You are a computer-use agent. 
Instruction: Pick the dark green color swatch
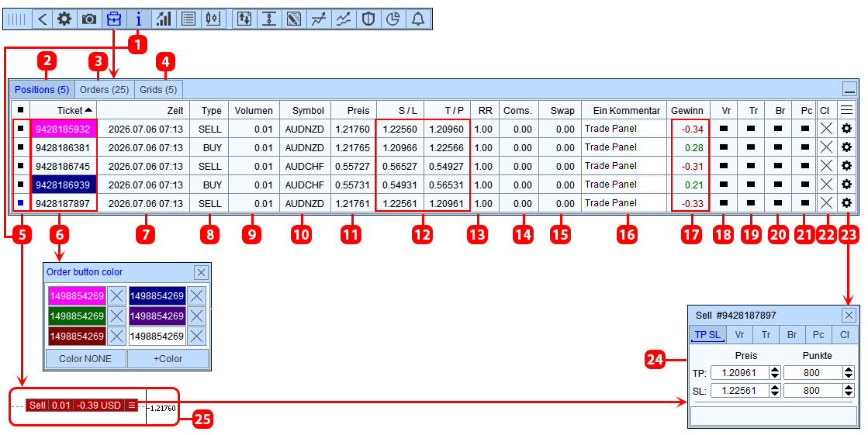click(77, 316)
